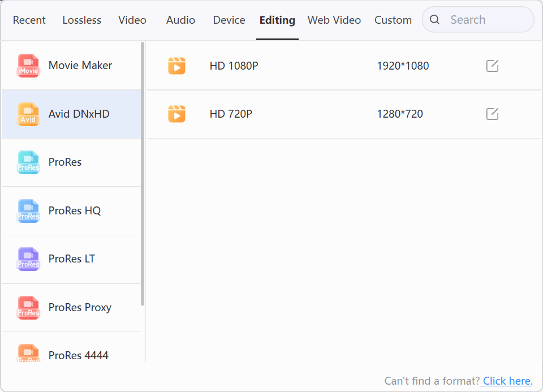Focus the Search input field

click(x=478, y=20)
